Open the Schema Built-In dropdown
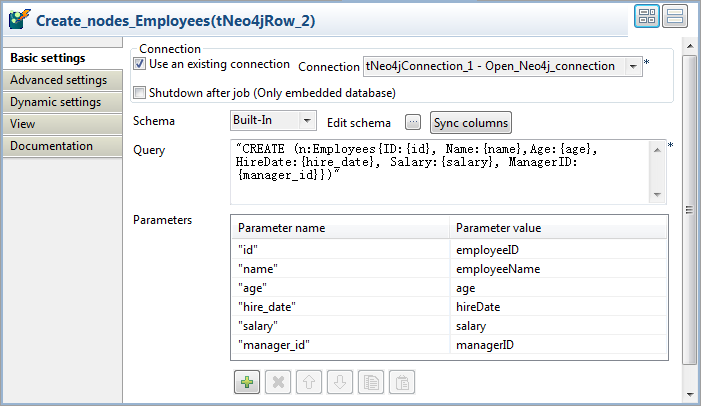The image size is (701, 406). pos(306,121)
